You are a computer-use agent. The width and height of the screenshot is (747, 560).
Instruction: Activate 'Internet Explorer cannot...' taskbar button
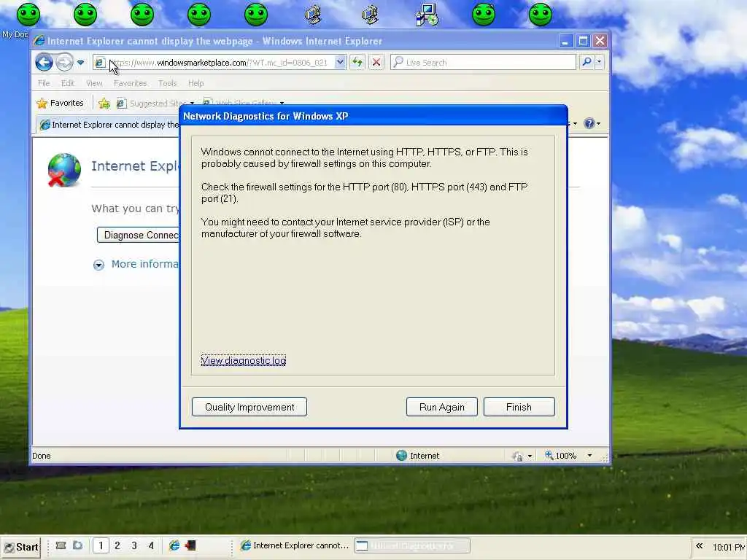[295, 545]
